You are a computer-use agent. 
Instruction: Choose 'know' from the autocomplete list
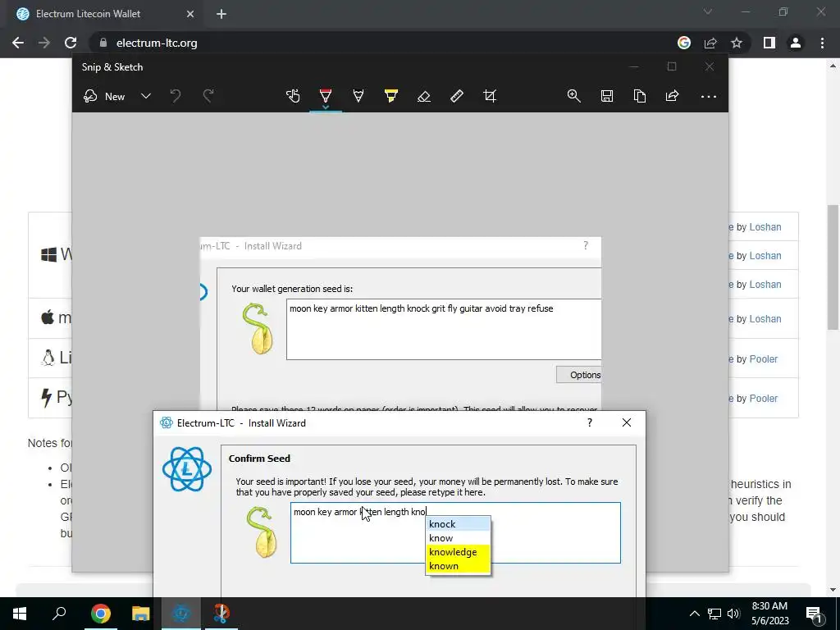pyautogui.click(x=458, y=538)
